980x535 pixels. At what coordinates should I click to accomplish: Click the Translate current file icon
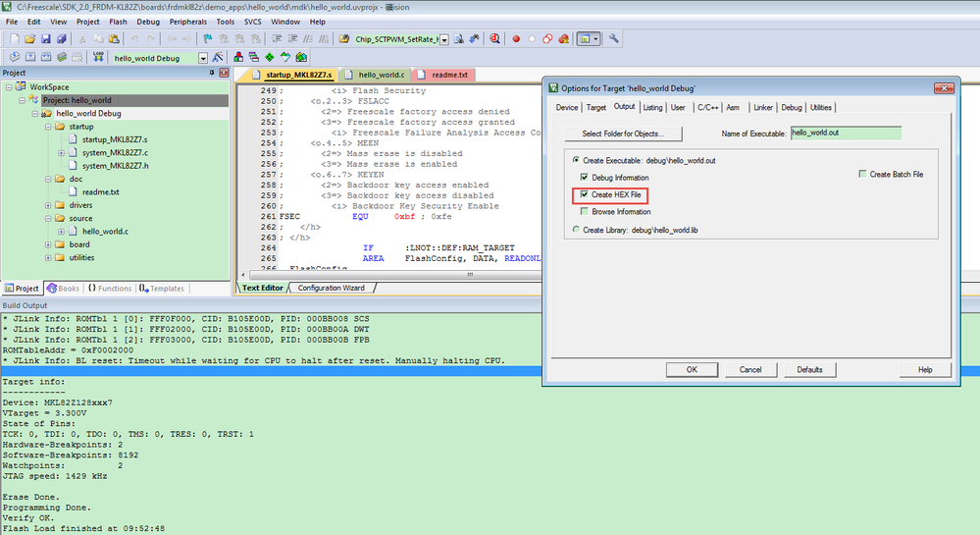point(15,58)
